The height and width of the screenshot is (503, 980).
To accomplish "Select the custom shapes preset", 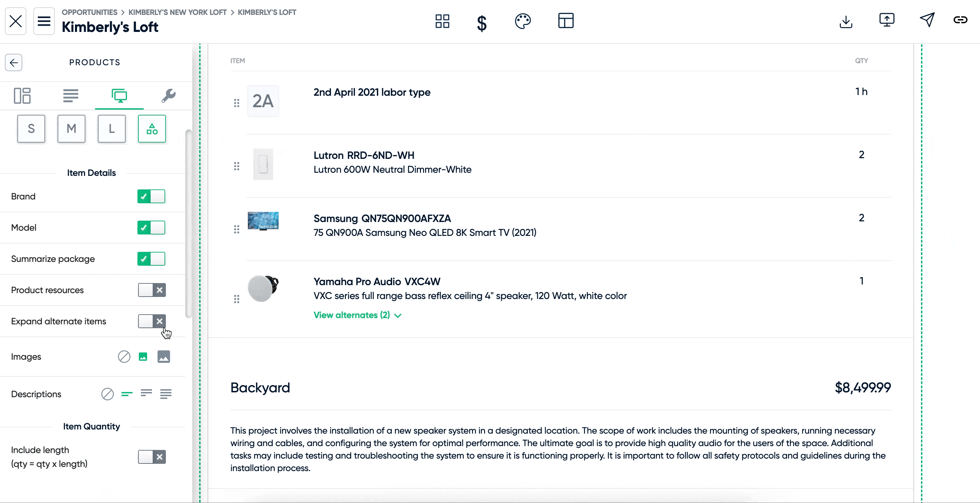I will tap(152, 128).
